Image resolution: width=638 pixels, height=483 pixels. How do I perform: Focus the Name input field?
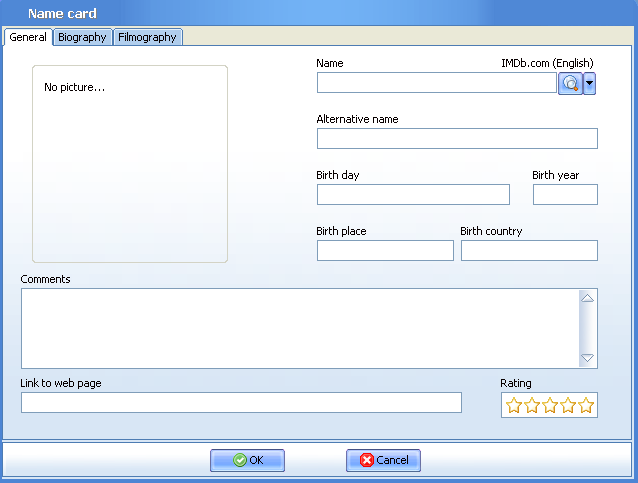pos(437,83)
